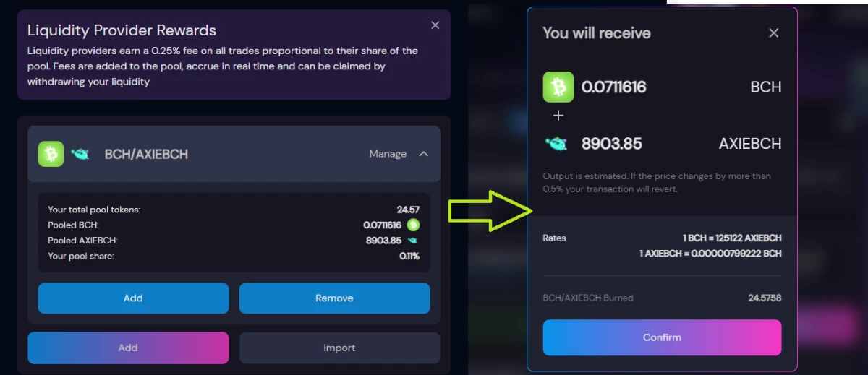Click the Manage label on pool row
The height and width of the screenshot is (375, 868).
(388, 154)
